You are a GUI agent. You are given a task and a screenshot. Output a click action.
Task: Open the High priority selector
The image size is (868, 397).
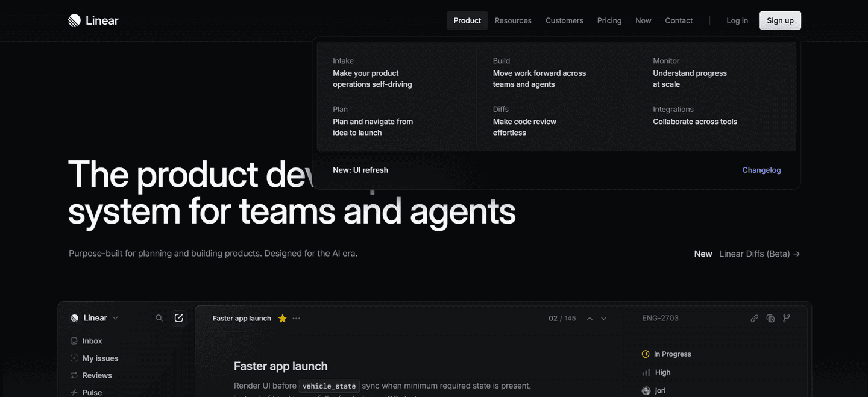coord(656,372)
